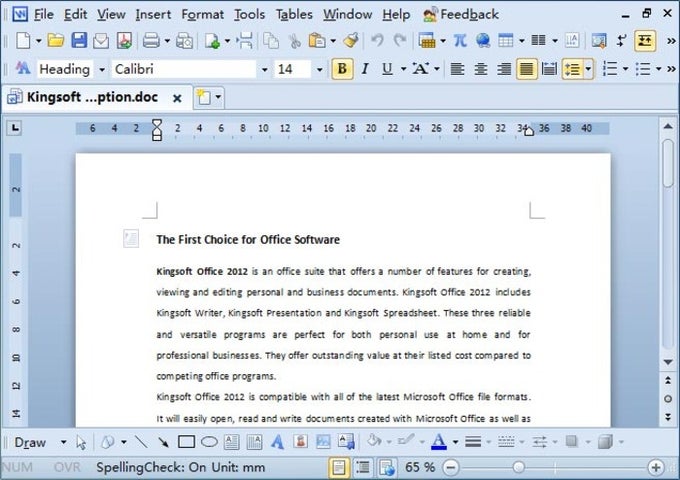Click the 65 % zoom level
Screen dimensions: 680x480
pyautogui.click(x=419, y=467)
